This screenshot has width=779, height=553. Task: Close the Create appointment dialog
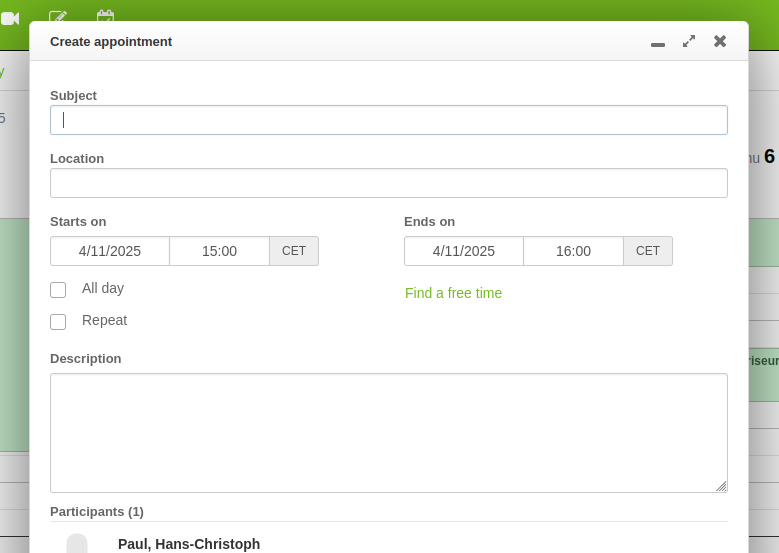pos(720,41)
